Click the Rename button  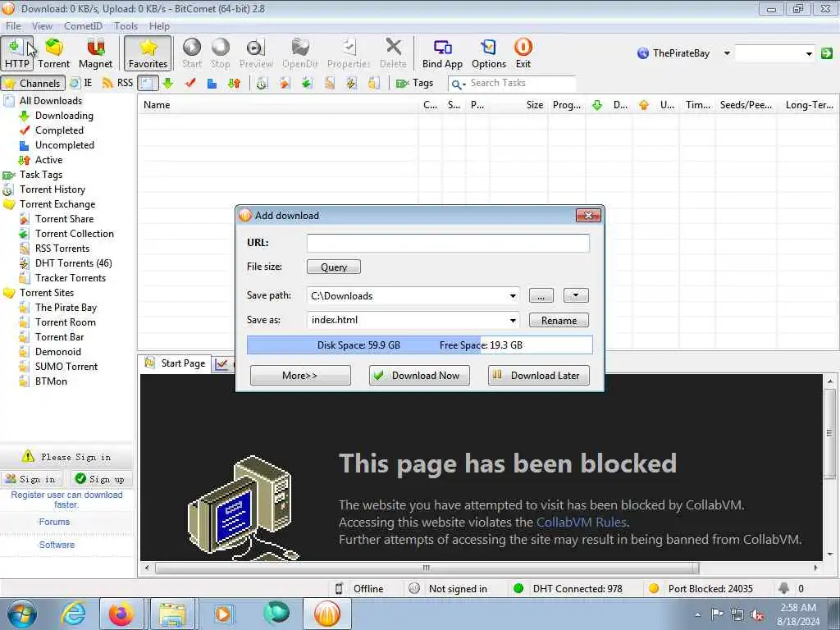(x=559, y=321)
